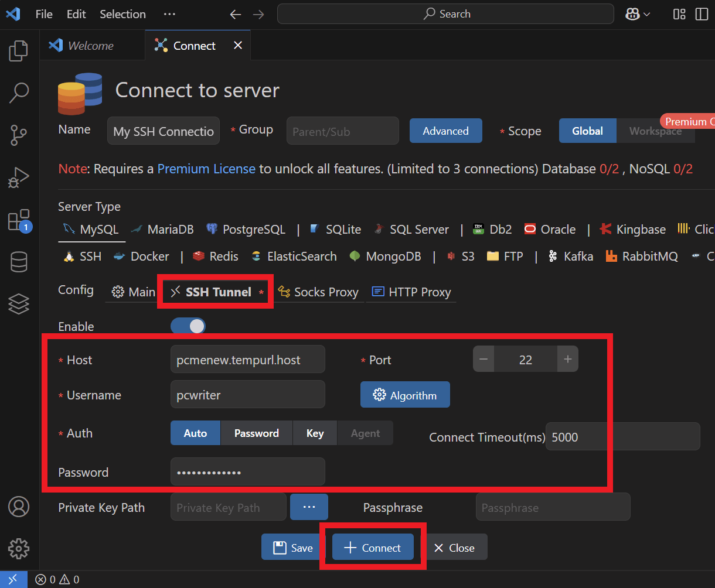The width and height of the screenshot is (715, 588).
Task: Select MySQL server type
Action: (x=92, y=230)
